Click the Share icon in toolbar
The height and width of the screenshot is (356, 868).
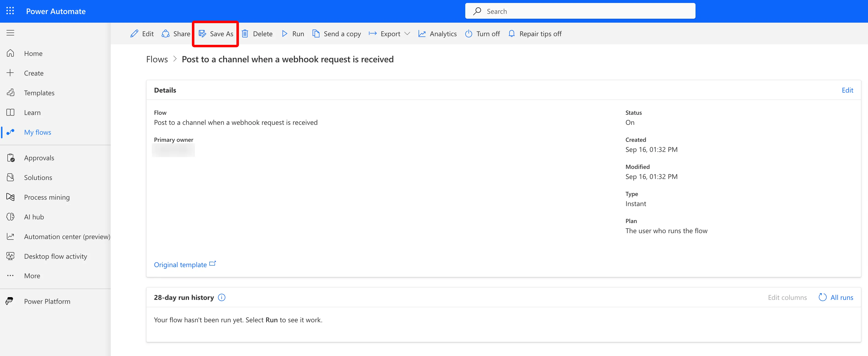tap(165, 34)
